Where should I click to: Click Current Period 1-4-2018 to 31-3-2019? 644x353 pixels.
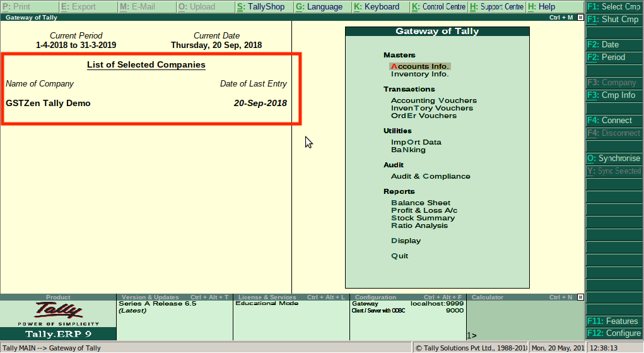(76, 45)
